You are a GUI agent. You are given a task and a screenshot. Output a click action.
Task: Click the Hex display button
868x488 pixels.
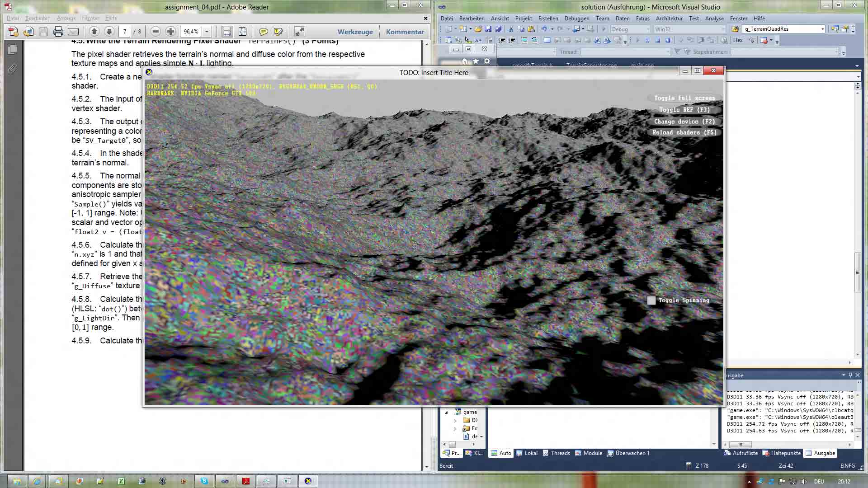[738, 40]
